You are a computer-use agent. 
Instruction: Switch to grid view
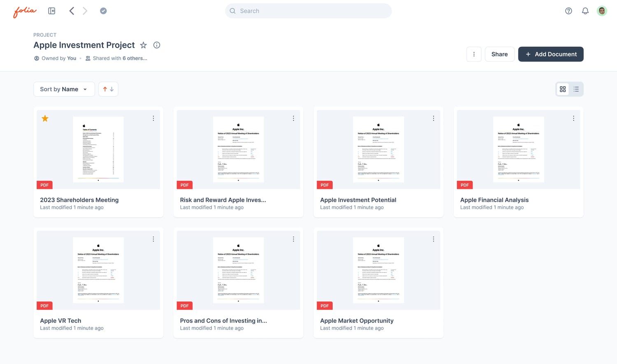point(563,89)
